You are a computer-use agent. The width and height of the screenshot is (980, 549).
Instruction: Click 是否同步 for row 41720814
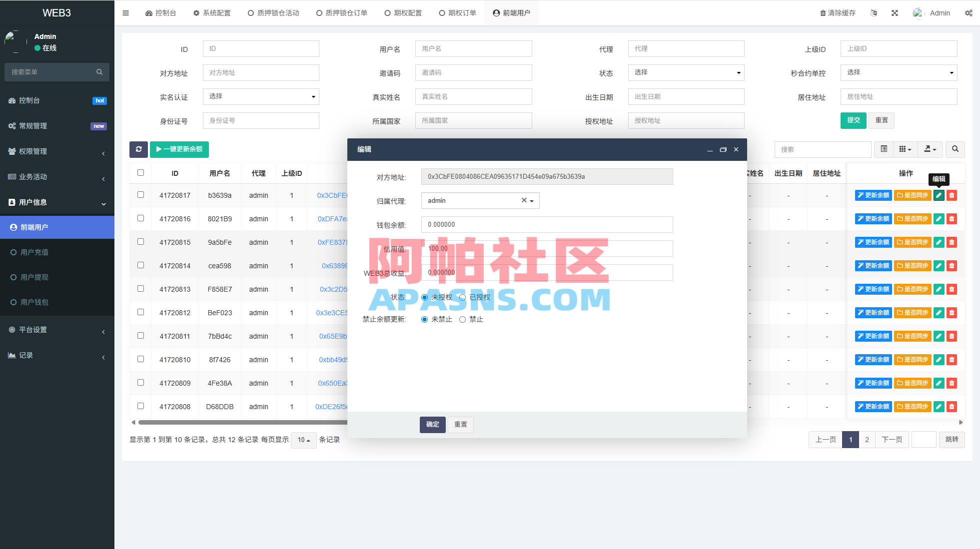(913, 266)
